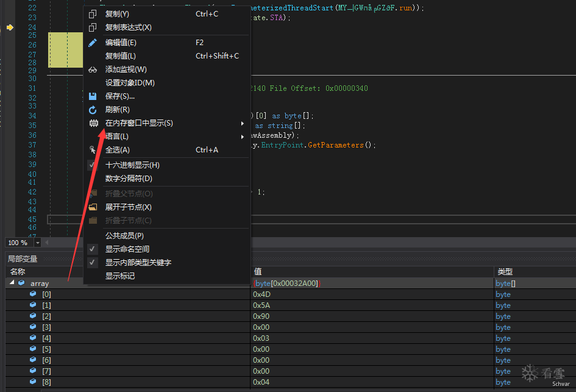This screenshot has width=576, height=392.
Task: Open the 100 % zoom dropdown
Action: [37, 243]
